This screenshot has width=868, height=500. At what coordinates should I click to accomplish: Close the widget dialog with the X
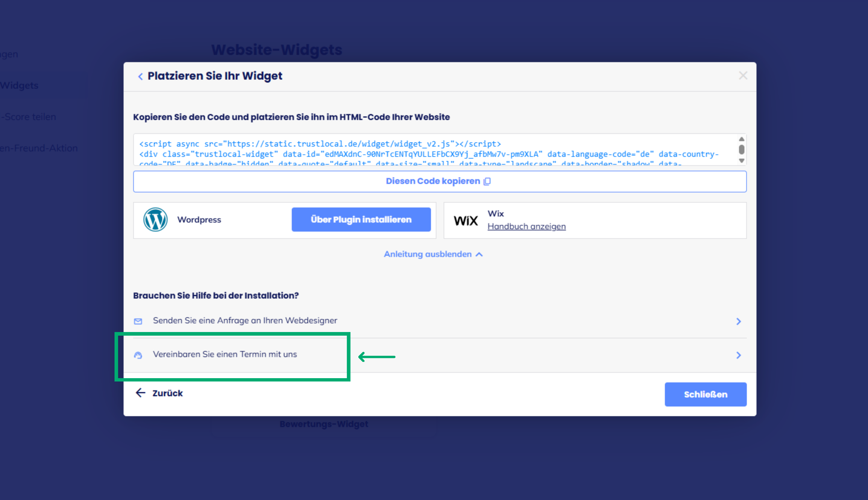pyautogui.click(x=743, y=76)
